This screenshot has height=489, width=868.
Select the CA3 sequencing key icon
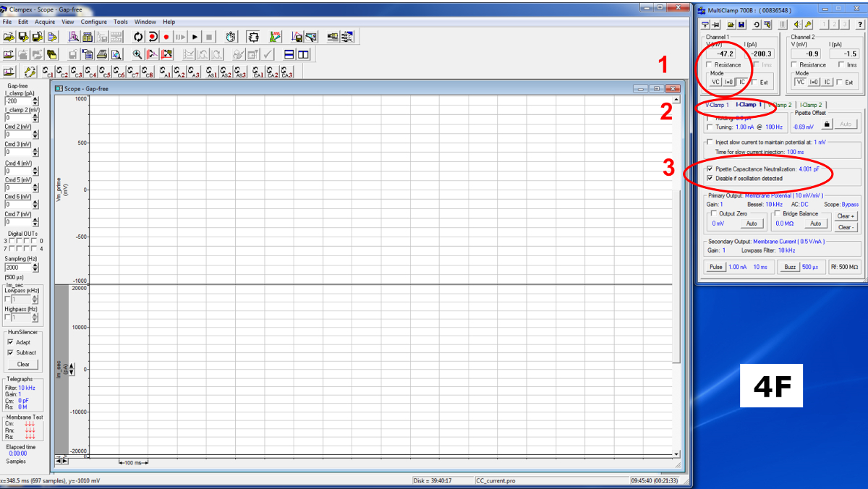tap(286, 72)
